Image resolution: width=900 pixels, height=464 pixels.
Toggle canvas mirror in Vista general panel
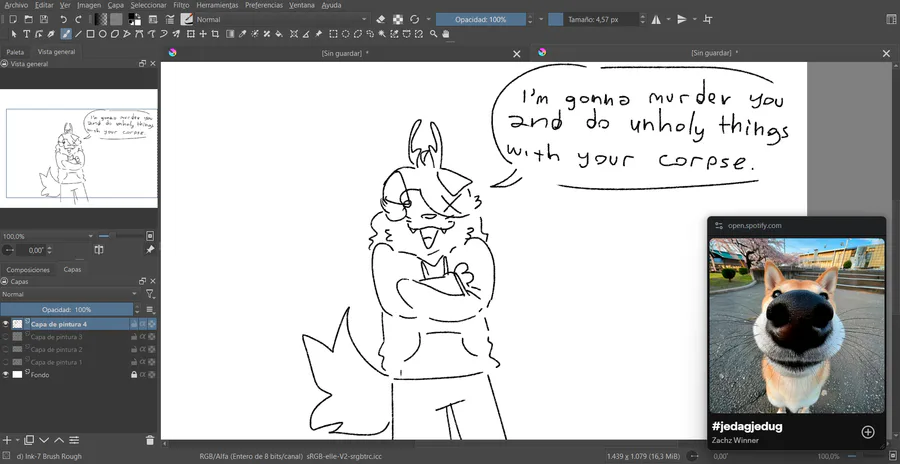pos(99,250)
